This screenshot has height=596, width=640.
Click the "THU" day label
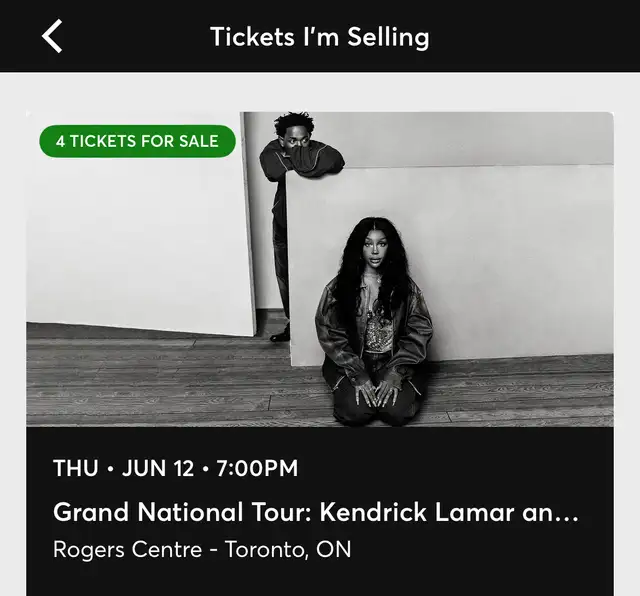[x=76, y=468]
